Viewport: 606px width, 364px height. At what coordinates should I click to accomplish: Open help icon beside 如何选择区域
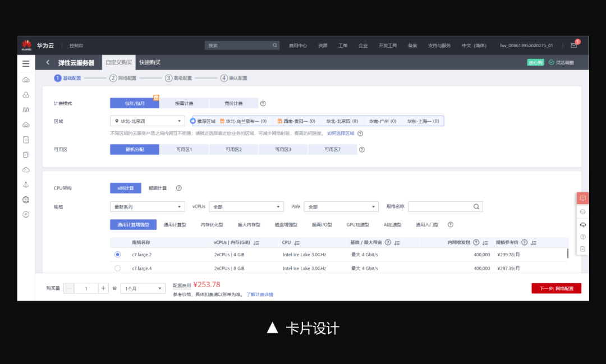coord(360,133)
